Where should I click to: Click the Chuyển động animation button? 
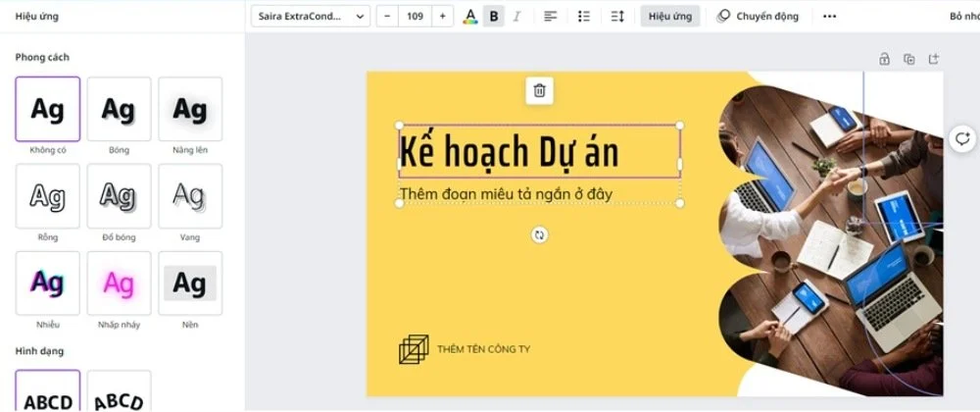point(759,17)
